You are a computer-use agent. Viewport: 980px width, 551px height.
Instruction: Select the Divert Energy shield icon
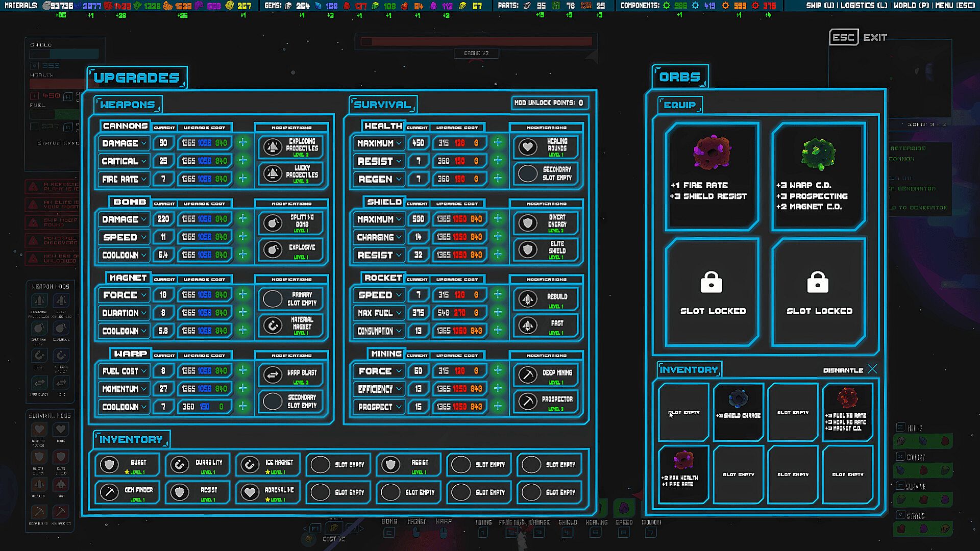pos(528,223)
